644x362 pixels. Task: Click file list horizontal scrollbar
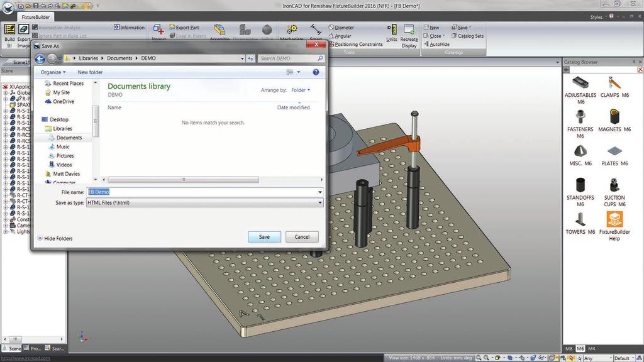[183, 180]
